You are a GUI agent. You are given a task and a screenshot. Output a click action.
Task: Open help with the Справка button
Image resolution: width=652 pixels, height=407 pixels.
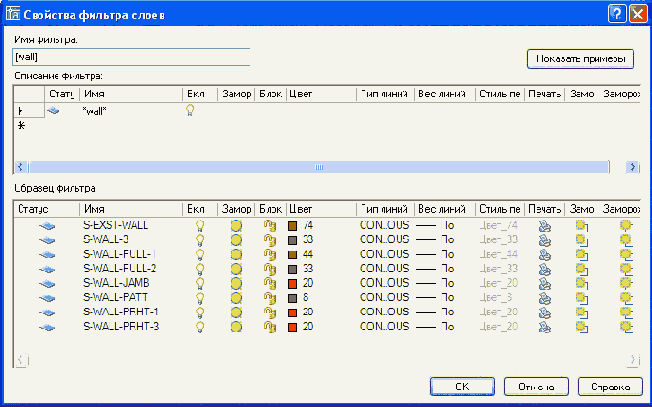(609, 386)
